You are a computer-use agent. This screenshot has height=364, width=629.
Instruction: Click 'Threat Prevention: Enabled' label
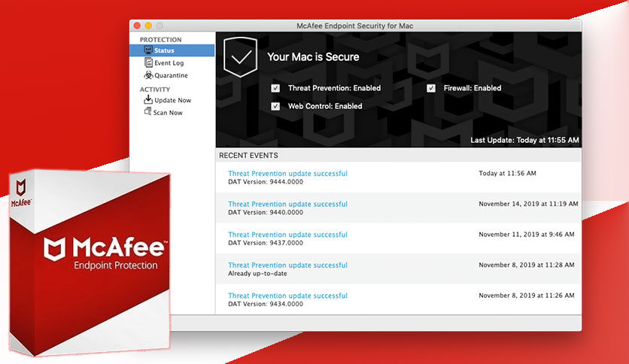pyautogui.click(x=334, y=88)
